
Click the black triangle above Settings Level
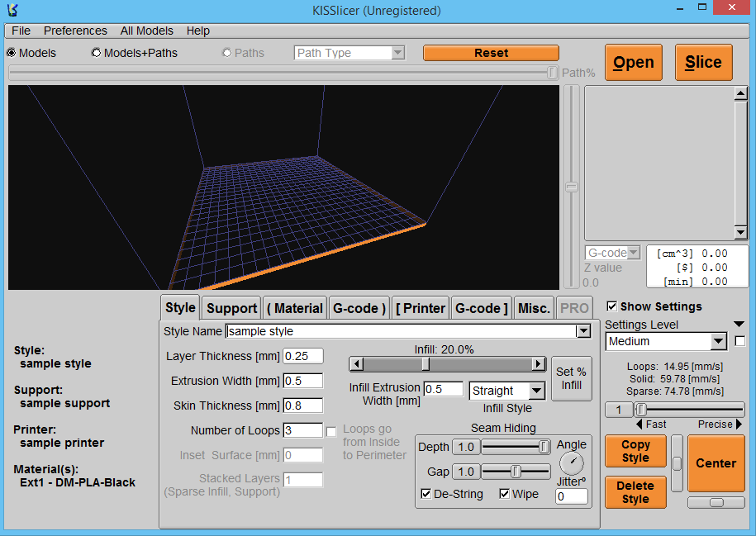click(x=739, y=325)
